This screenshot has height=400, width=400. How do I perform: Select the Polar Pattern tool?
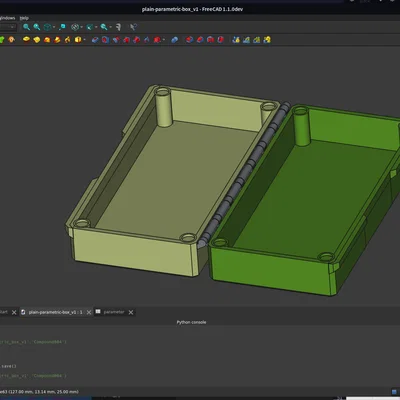257,40
